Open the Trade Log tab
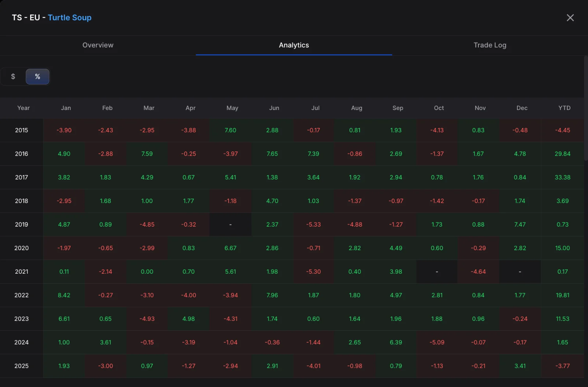This screenshot has width=588, height=387. tap(490, 45)
